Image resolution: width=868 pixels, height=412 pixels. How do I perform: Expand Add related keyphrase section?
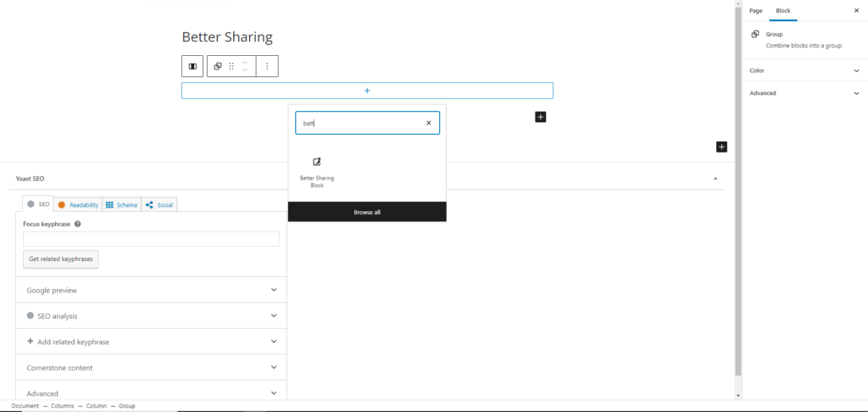point(151,342)
